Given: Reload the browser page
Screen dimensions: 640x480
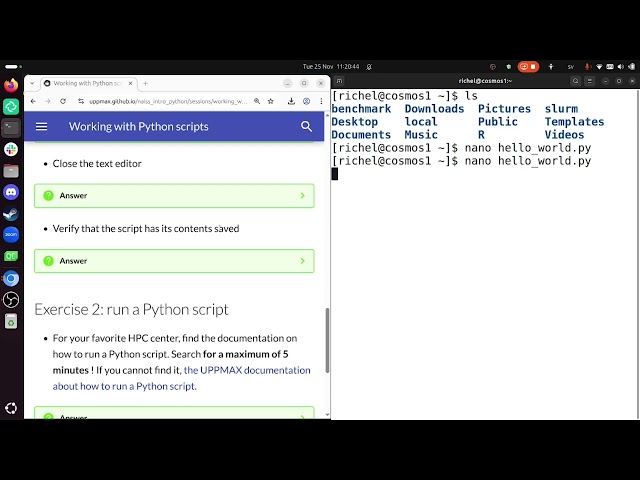Looking at the screenshot, I should pyautogui.click(x=63, y=101).
